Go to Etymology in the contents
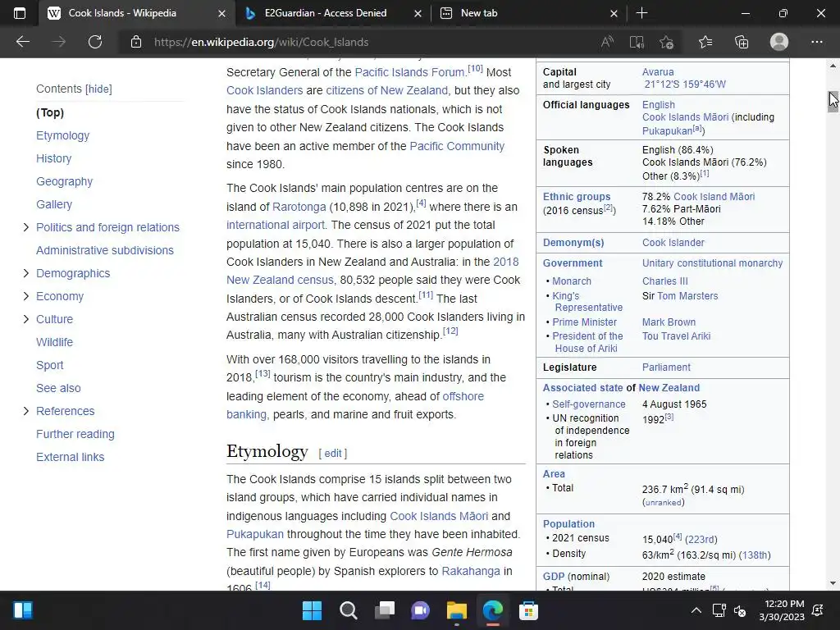The width and height of the screenshot is (840, 630). click(x=62, y=135)
